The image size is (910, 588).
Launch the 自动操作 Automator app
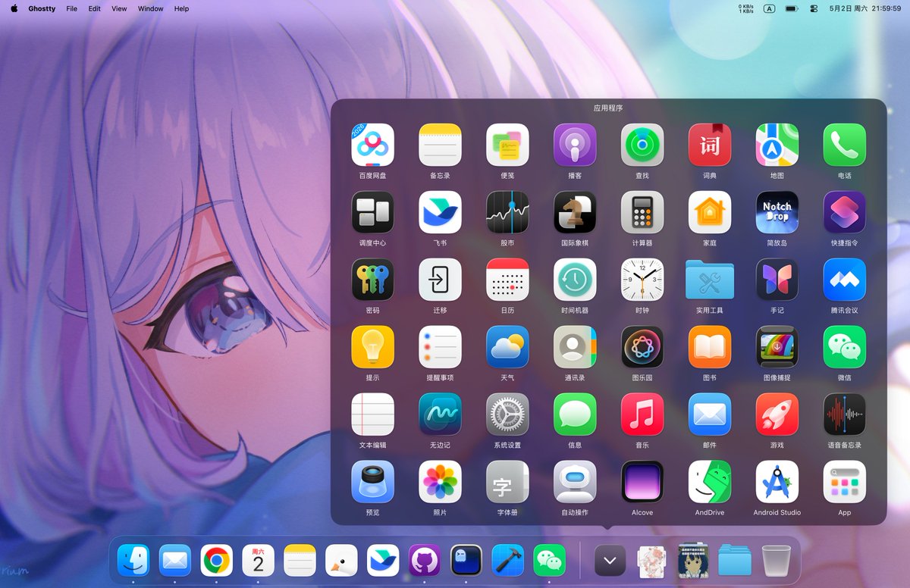coord(575,482)
